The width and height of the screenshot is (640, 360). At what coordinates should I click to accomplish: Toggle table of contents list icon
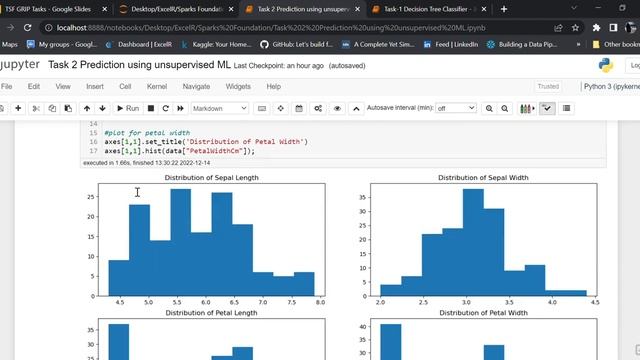point(567,108)
